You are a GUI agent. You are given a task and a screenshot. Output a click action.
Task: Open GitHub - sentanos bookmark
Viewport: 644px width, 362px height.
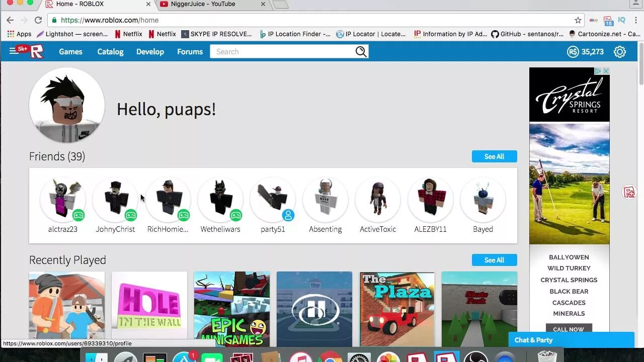click(x=527, y=34)
